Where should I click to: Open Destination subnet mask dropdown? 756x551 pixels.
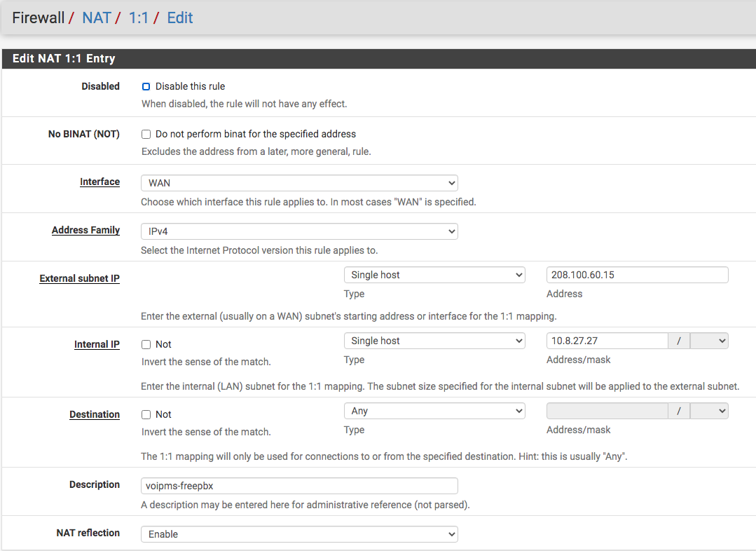709,411
